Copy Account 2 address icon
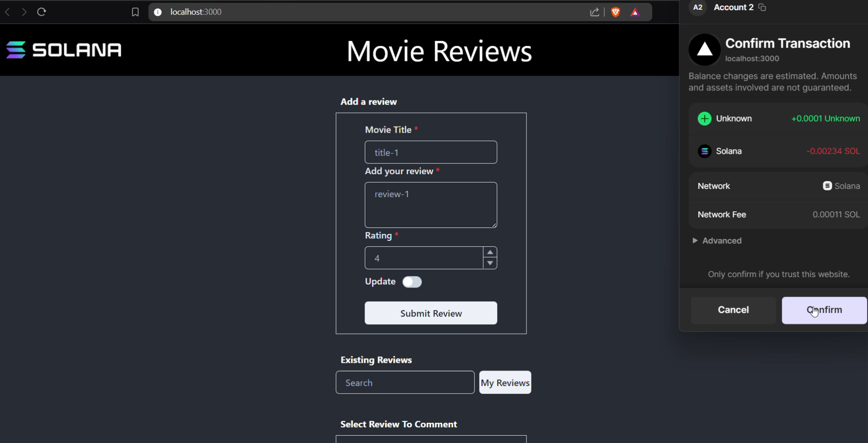 (762, 7)
